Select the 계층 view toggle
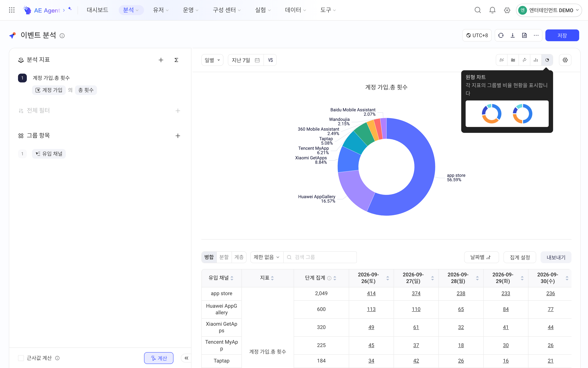The image size is (588, 368). coord(239,257)
